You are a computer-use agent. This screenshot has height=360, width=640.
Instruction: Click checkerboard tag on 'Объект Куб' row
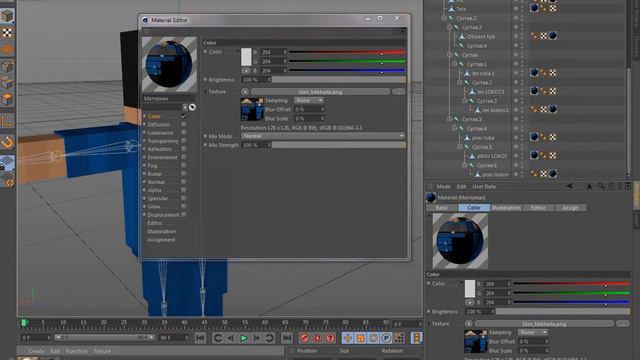coord(544,36)
